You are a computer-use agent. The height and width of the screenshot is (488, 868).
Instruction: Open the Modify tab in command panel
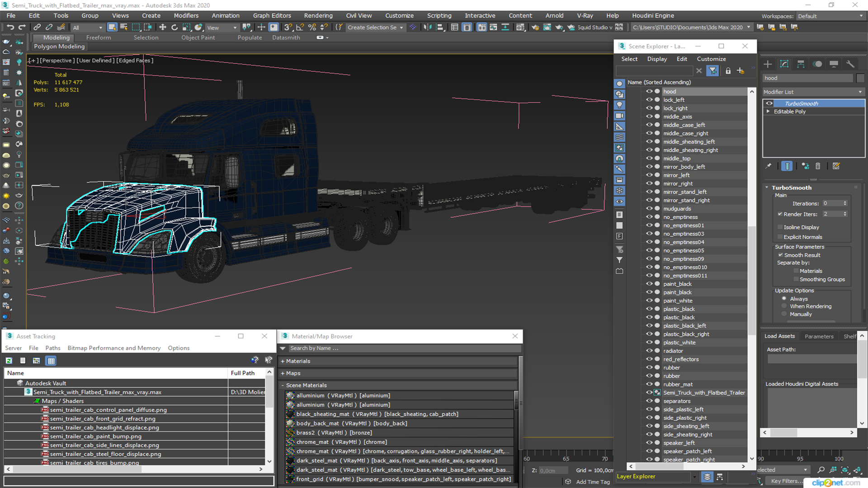pos(784,64)
